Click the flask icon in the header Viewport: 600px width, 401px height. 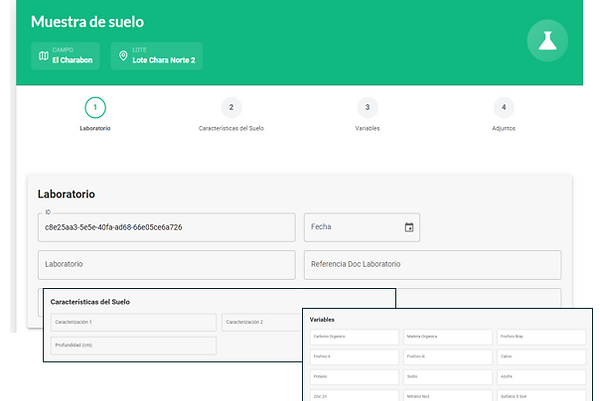[x=547, y=41]
